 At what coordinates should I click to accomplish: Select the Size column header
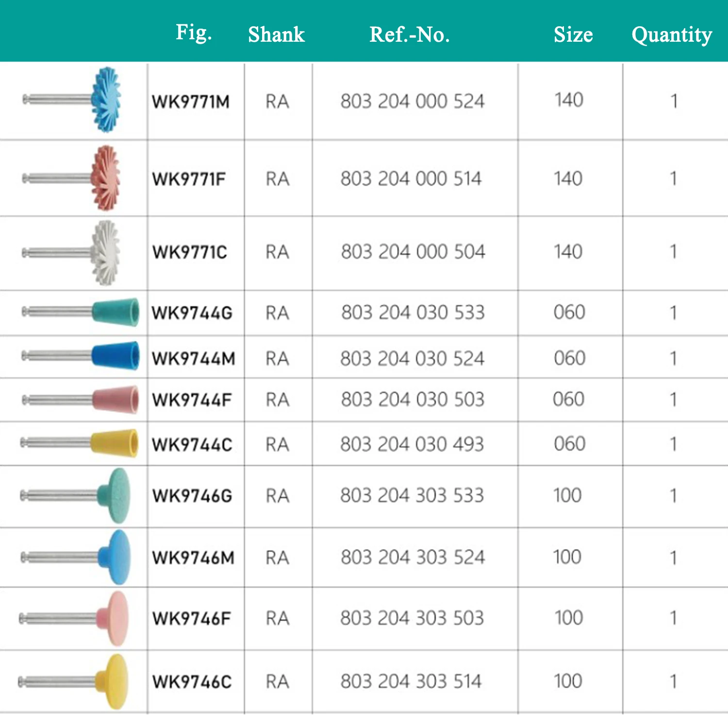click(573, 34)
